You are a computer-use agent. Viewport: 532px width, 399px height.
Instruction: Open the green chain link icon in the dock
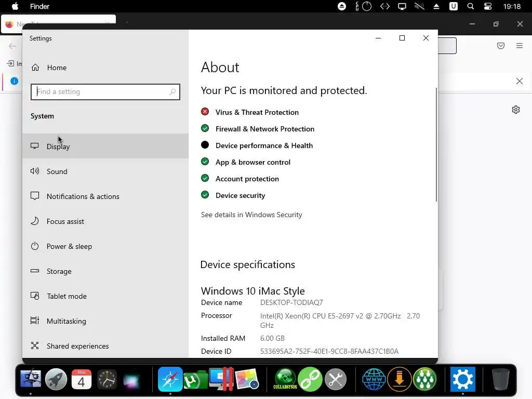[310, 379]
